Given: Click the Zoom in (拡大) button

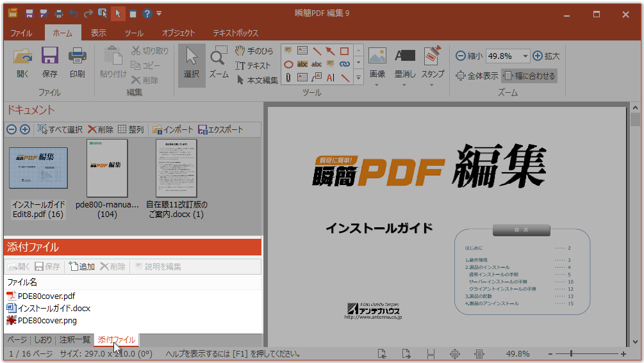Looking at the screenshot, I should (x=546, y=56).
